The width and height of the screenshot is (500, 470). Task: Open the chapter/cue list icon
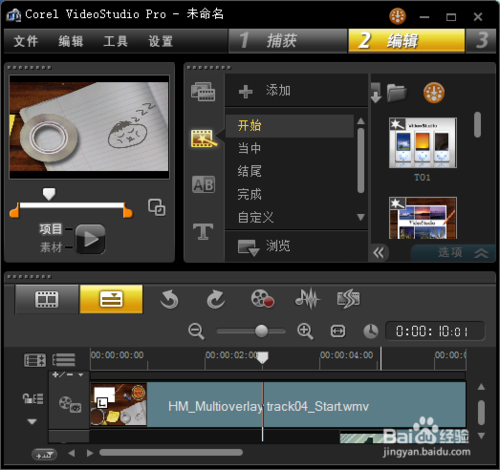[x=64, y=360]
